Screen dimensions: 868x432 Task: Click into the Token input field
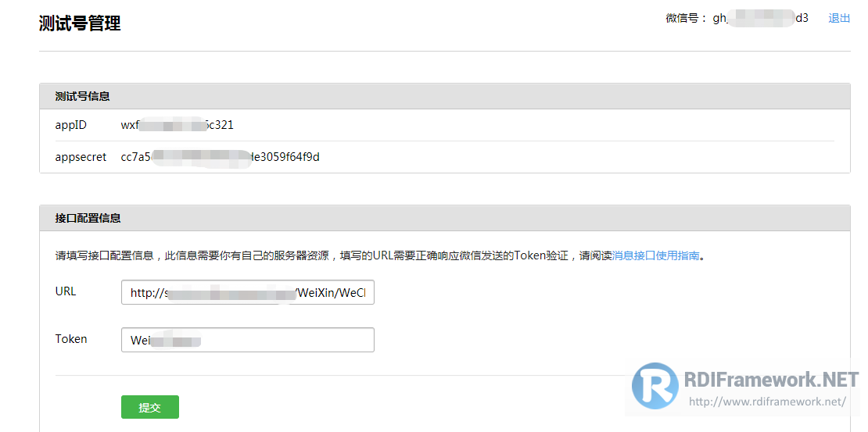(247, 340)
